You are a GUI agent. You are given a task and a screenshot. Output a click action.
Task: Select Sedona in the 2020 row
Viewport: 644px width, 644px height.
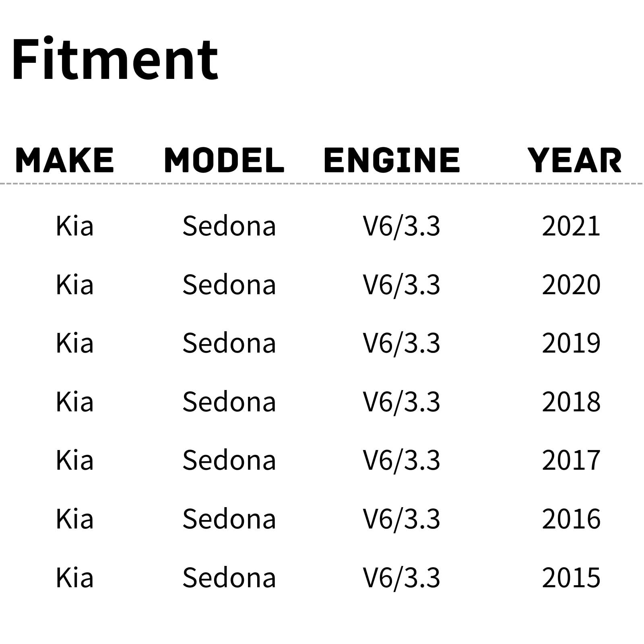tap(229, 285)
